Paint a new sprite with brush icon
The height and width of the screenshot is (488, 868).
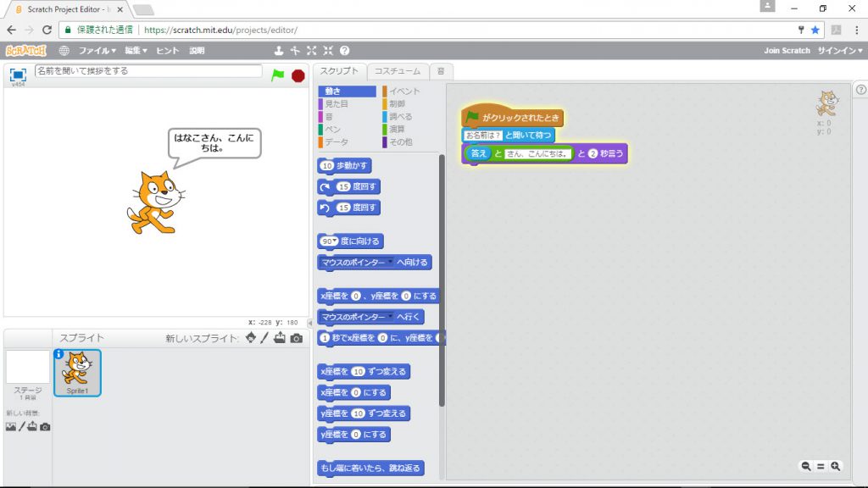pyautogui.click(x=264, y=337)
